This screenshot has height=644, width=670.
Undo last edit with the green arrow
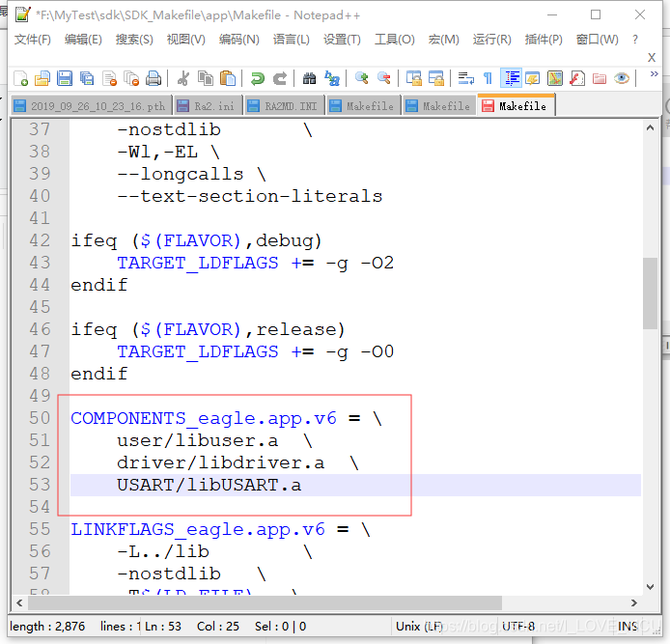pos(257,78)
